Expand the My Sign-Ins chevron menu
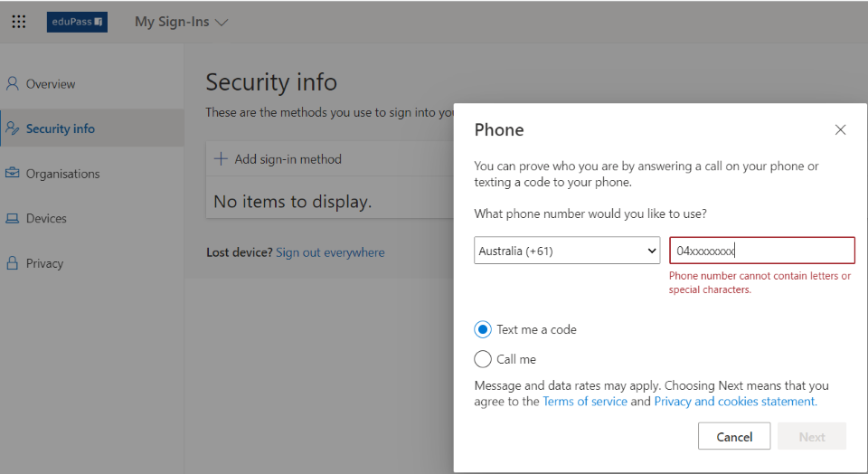The image size is (868, 474). pos(222,22)
